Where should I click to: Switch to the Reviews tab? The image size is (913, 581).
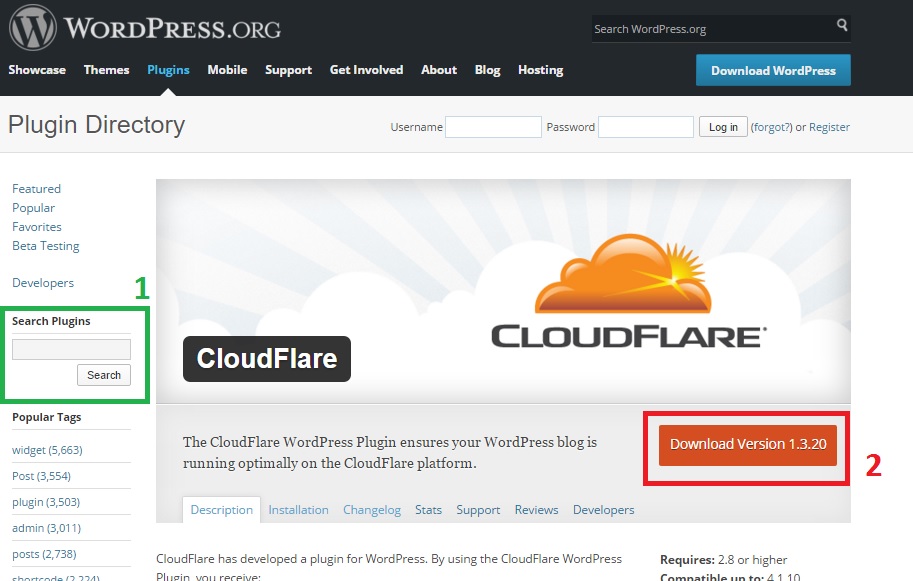[536, 510]
